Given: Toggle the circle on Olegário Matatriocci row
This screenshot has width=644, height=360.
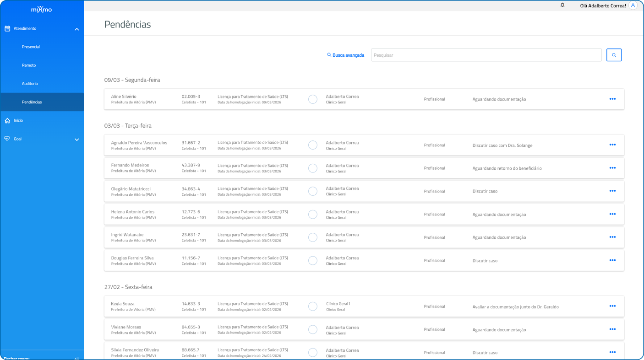Looking at the screenshot, I should pyautogui.click(x=313, y=191).
